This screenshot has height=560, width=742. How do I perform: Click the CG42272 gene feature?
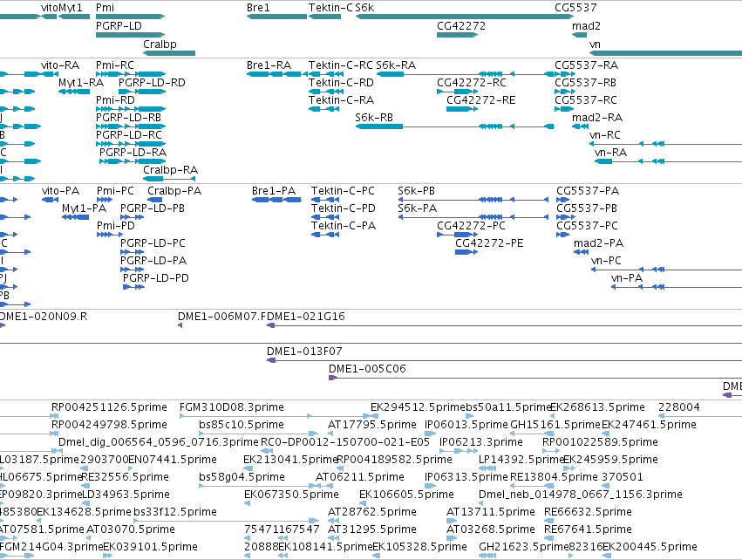point(457,35)
